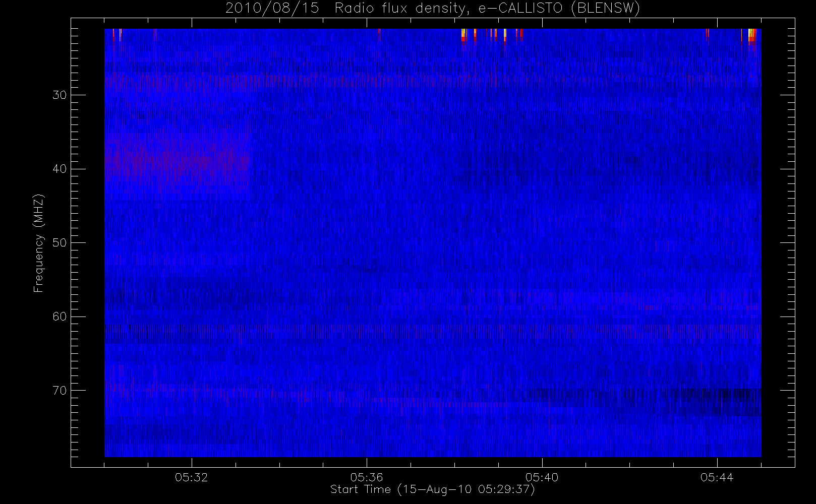Click the 50 MHz frequency tick label
The height and width of the screenshot is (504, 816).
point(60,242)
